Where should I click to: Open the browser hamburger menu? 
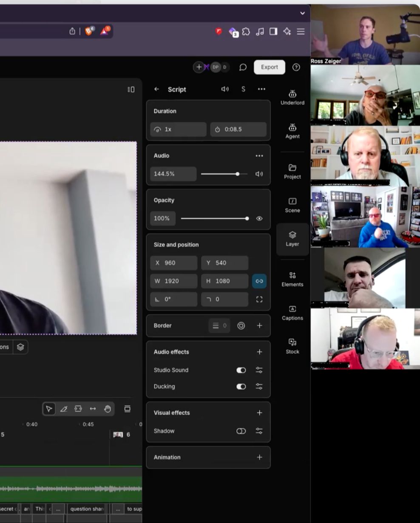(x=301, y=31)
